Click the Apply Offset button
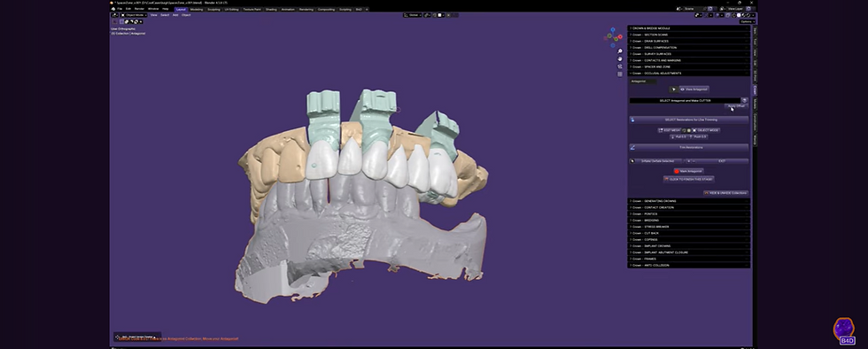The image size is (868, 349). pyautogui.click(x=736, y=105)
